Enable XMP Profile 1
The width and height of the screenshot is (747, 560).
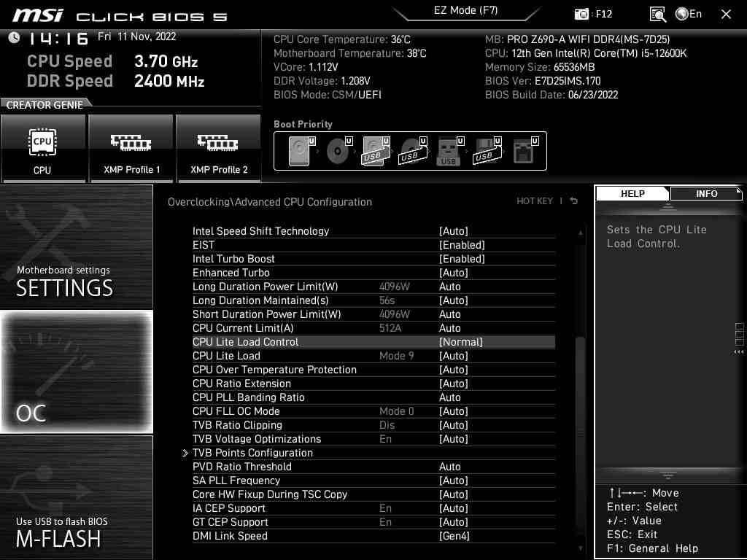point(131,148)
